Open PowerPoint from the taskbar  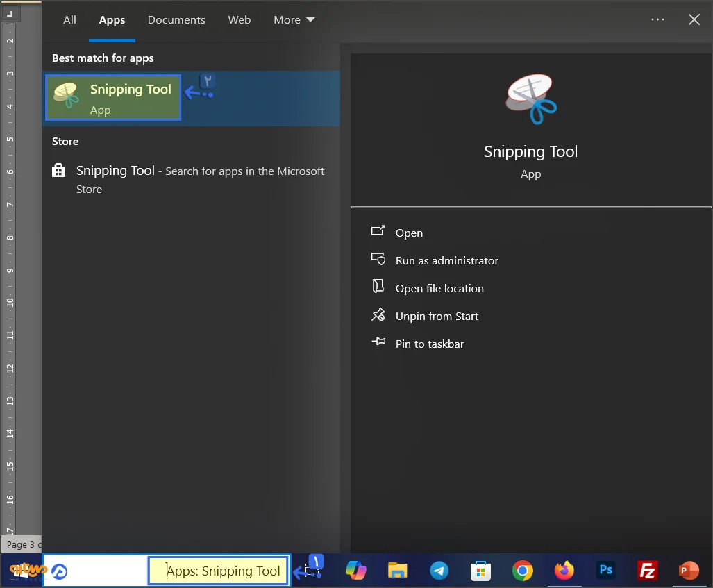click(689, 570)
